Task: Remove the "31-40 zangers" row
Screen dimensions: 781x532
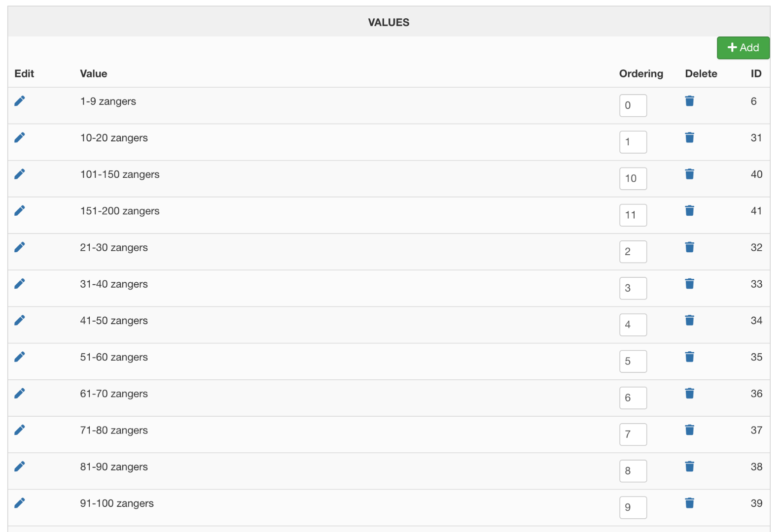Action: click(x=689, y=284)
